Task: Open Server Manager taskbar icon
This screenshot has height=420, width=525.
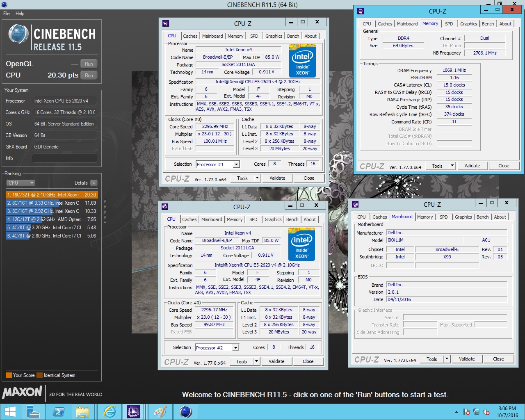Action: click(33, 412)
